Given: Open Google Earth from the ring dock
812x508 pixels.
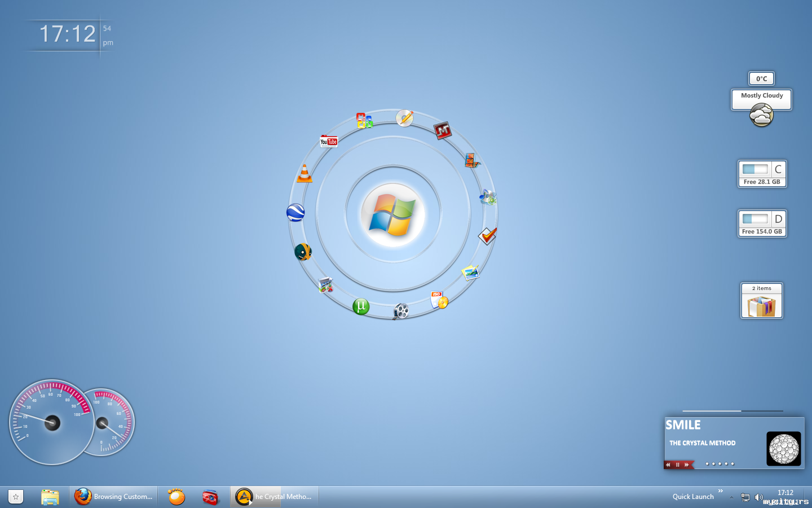Looking at the screenshot, I should coord(295,212).
